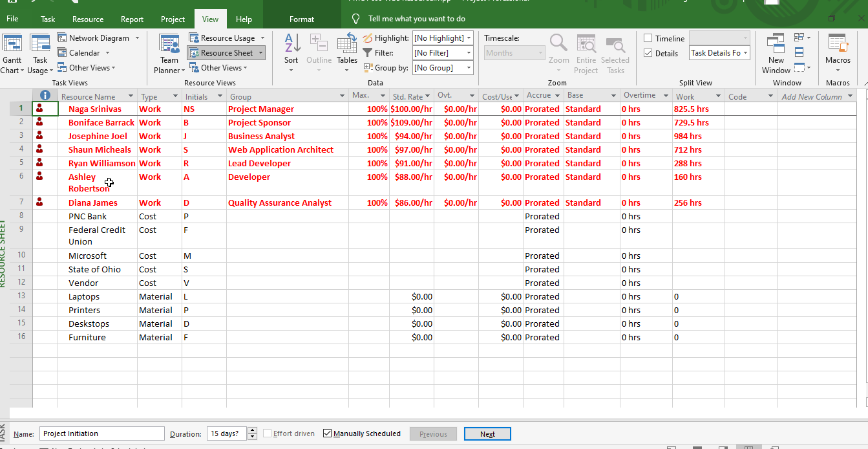This screenshot has height=449, width=868.
Task: Click the Next button
Action: 487,434
